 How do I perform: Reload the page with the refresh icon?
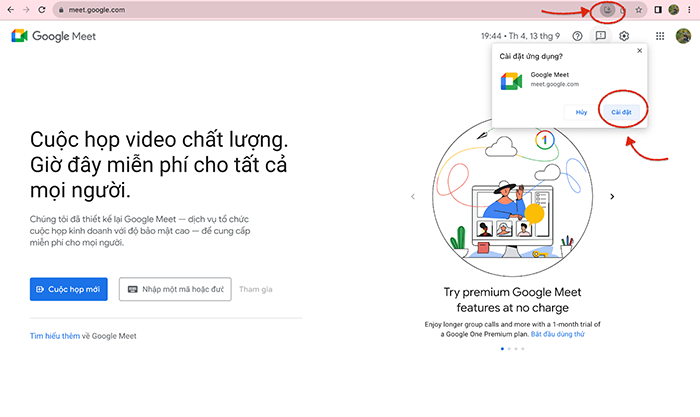click(x=42, y=9)
